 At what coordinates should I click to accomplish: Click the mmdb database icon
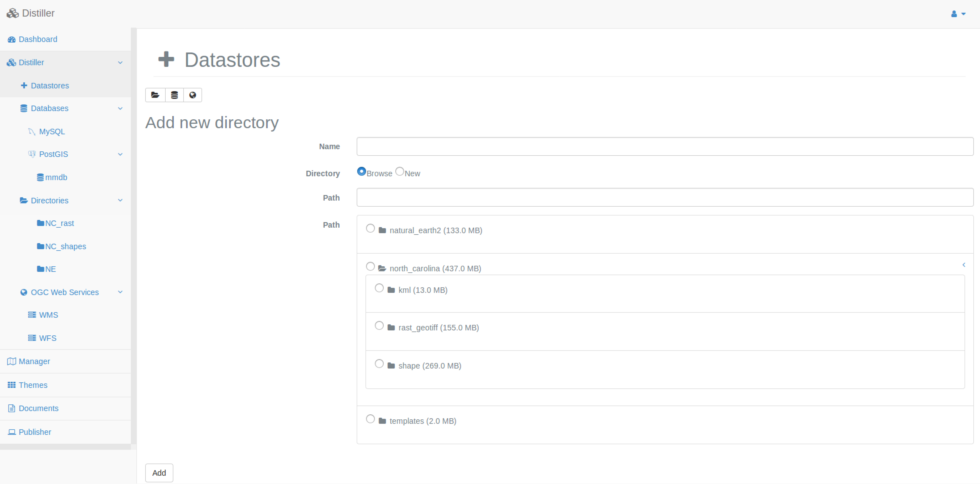click(40, 177)
